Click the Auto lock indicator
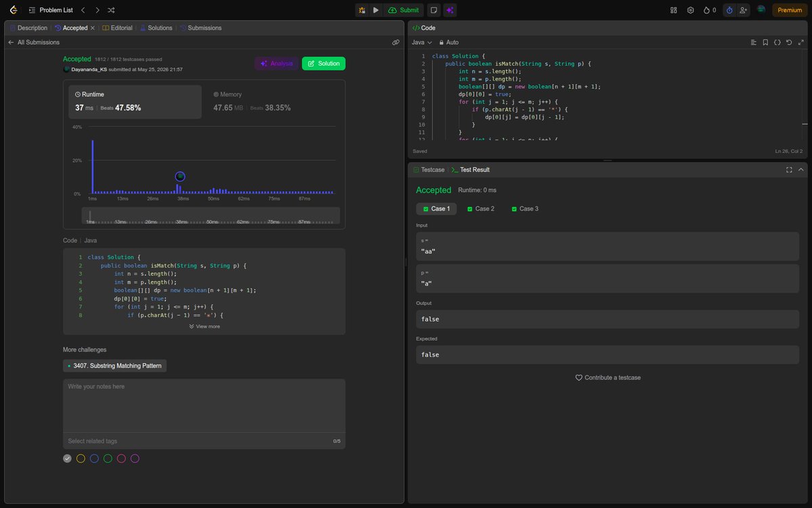Viewport: 812px width, 508px height. [449, 42]
